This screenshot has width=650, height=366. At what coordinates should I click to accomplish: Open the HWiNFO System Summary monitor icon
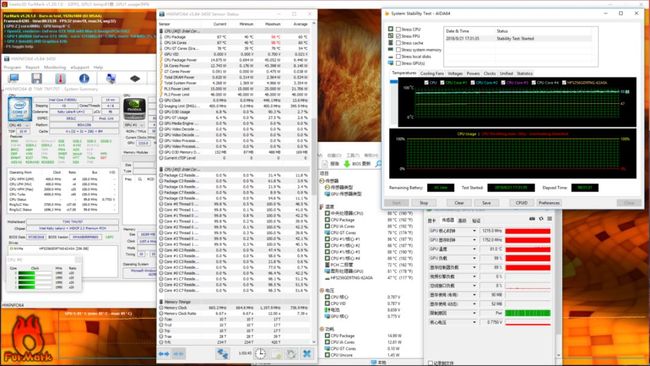(x=13, y=78)
